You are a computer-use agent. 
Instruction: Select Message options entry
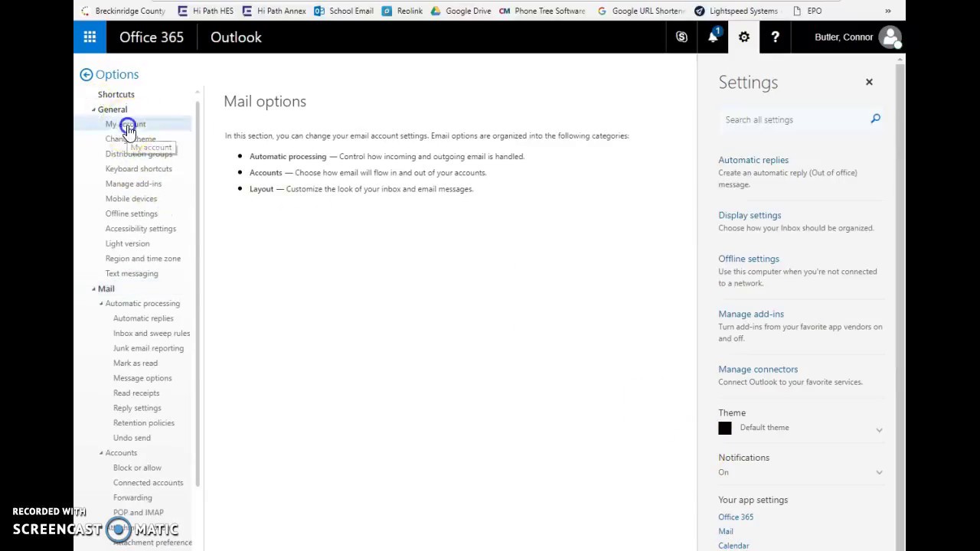(142, 378)
